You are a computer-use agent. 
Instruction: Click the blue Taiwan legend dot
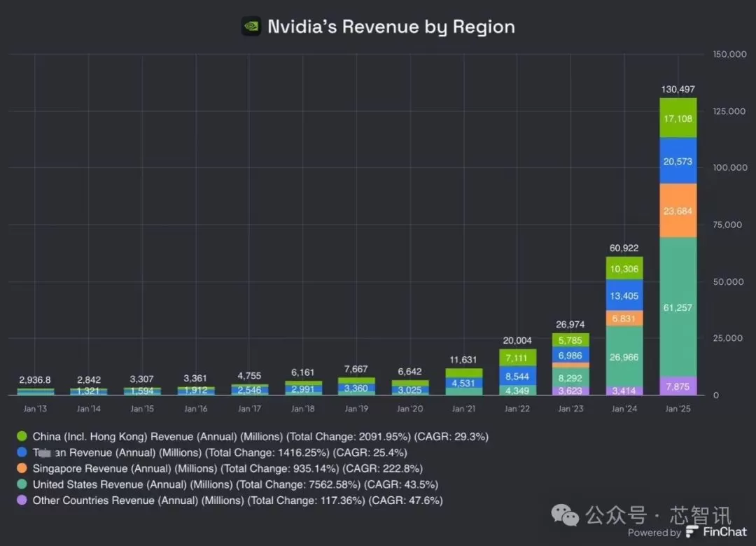21,453
